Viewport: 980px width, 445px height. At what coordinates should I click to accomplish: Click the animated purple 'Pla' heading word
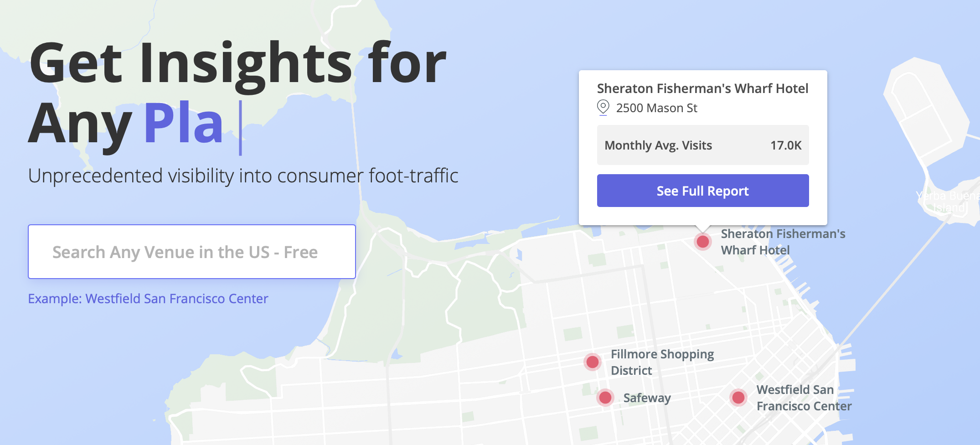tap(184, 123)
